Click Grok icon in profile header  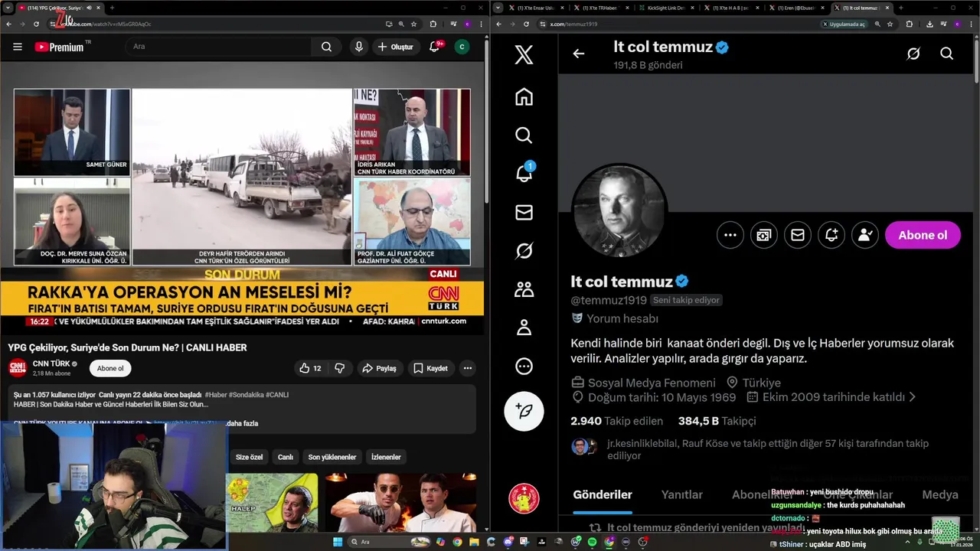pyautogui.click(x=913, y=54)
